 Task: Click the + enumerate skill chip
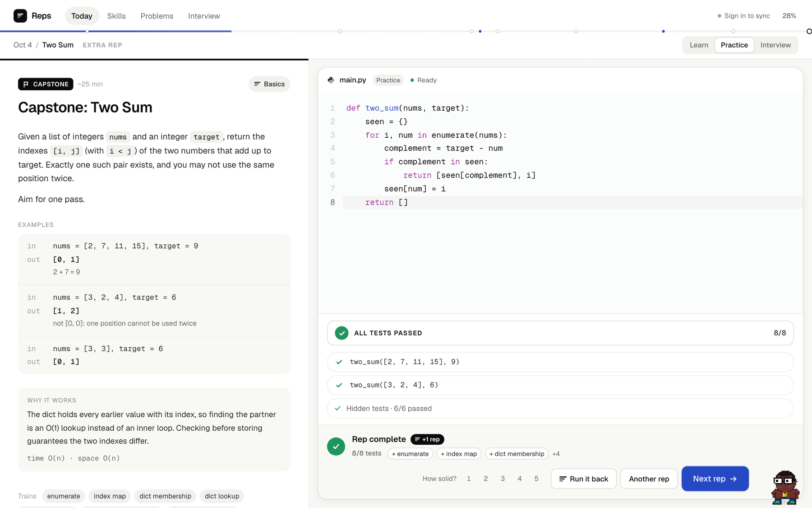pos(410,454)
